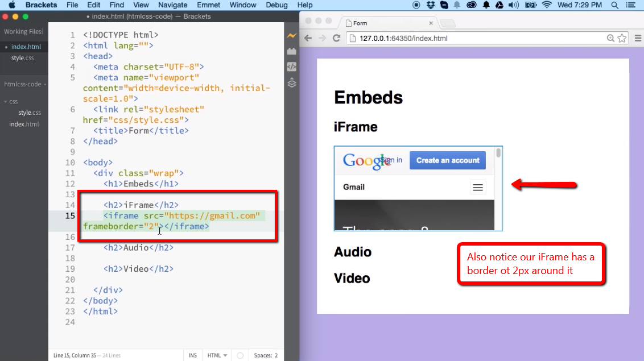Screen dimensions: 644x361
Task: Open the Chrome hamburger menu
Action: coord(637,38)
